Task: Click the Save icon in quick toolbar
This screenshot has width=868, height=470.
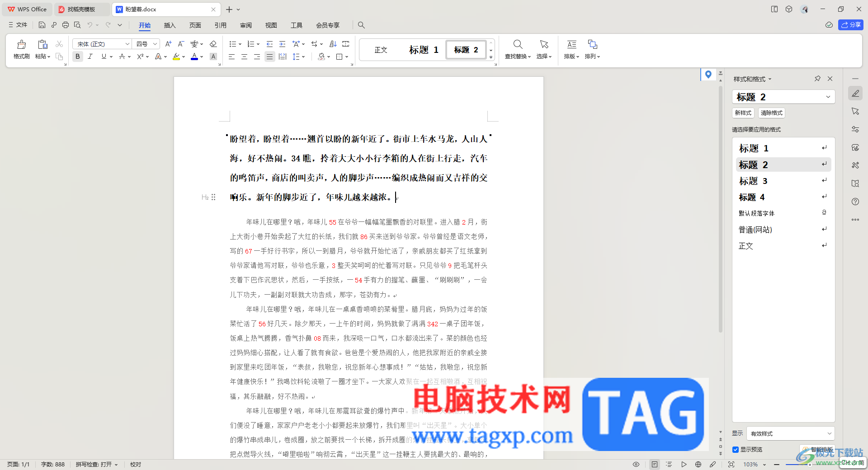Action: (x=42, y=25)
